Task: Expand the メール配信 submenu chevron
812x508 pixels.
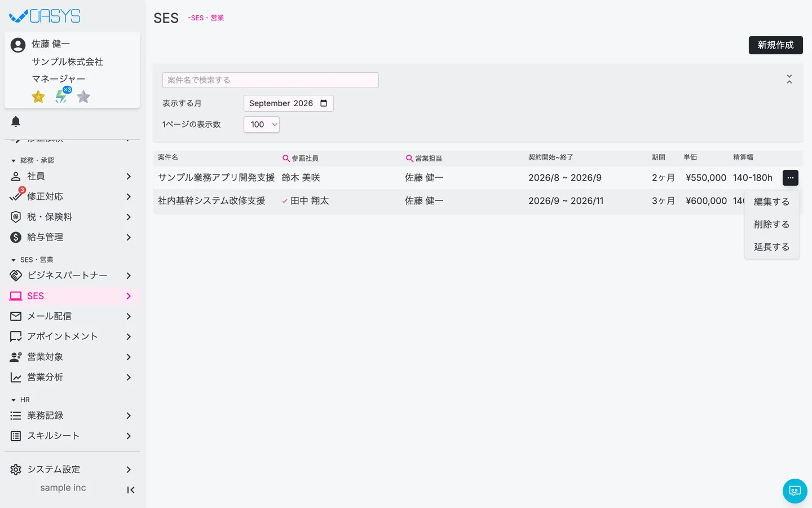Action: [x=129, y=316]
